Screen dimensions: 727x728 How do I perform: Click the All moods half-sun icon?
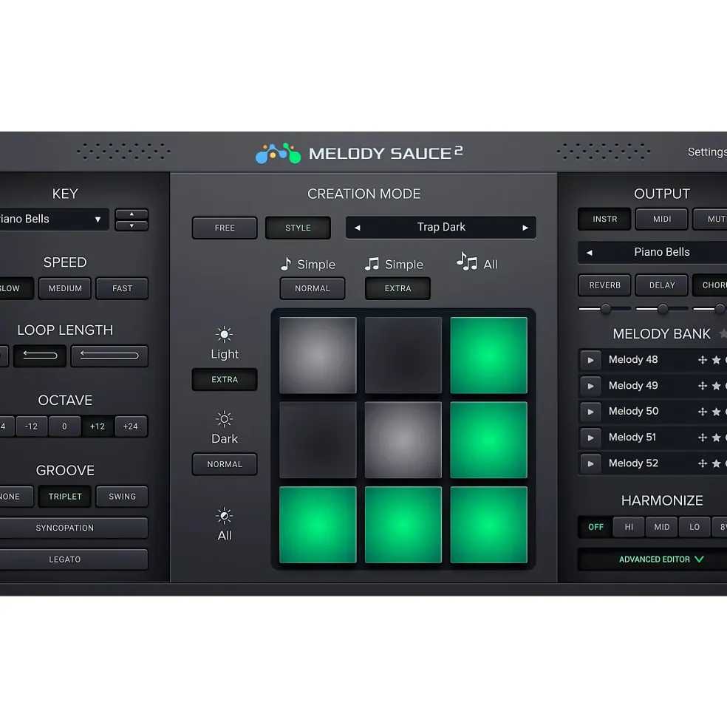[224, 516]
